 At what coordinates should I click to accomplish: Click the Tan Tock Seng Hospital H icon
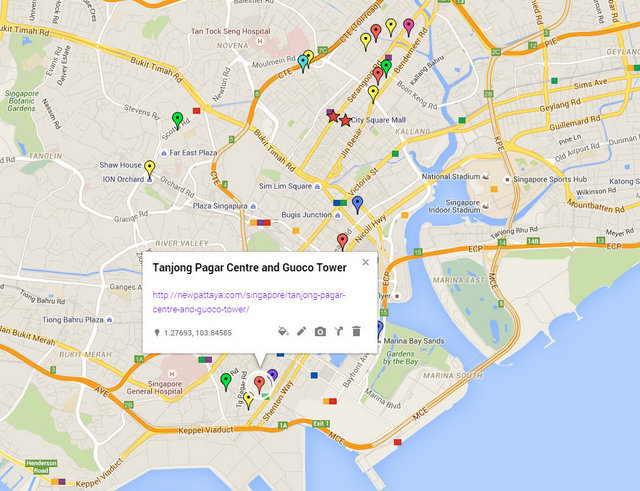260,41
